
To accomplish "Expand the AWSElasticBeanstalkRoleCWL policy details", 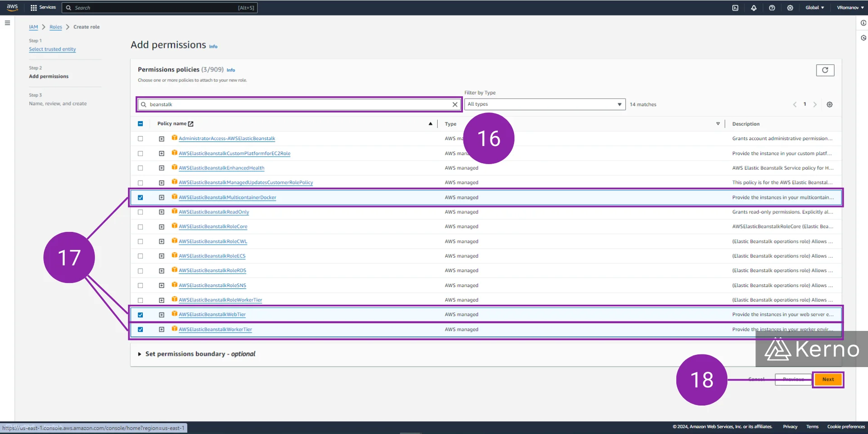I will tap(161, 241).
